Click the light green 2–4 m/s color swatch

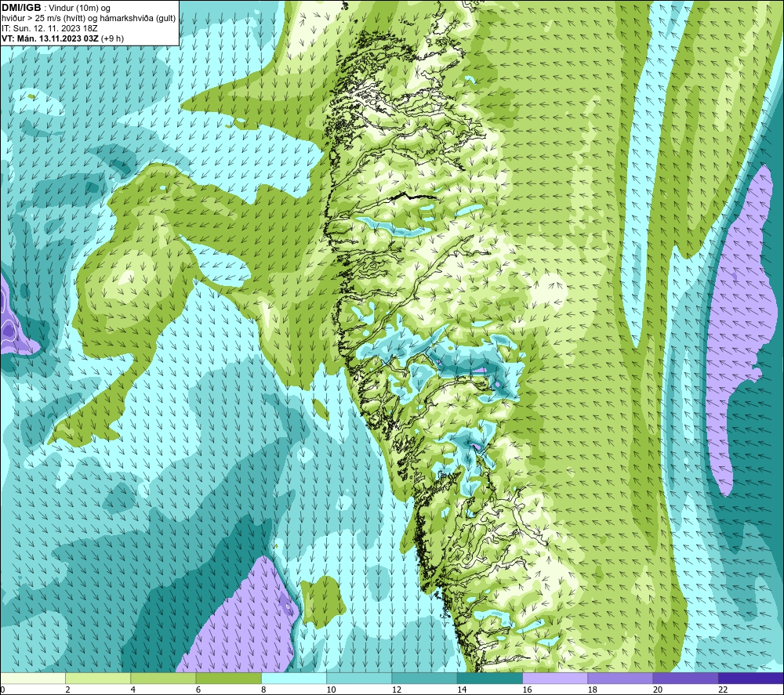98,679
